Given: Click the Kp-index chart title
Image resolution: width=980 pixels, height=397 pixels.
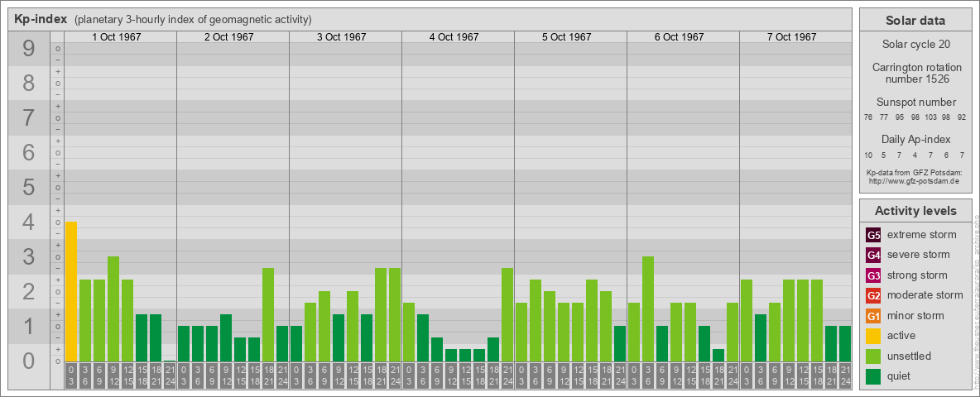Looking at the screenshot, I should coord(41,19).
